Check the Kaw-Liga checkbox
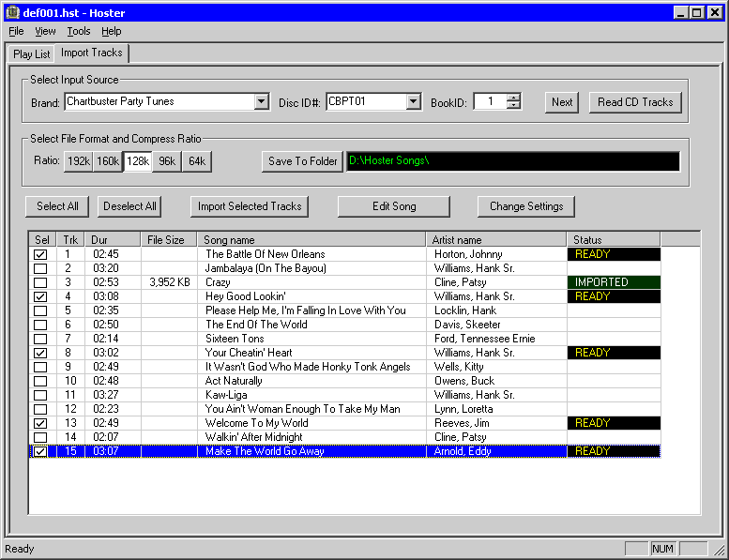This screenshot has height=560, width=729. (40, 395)
